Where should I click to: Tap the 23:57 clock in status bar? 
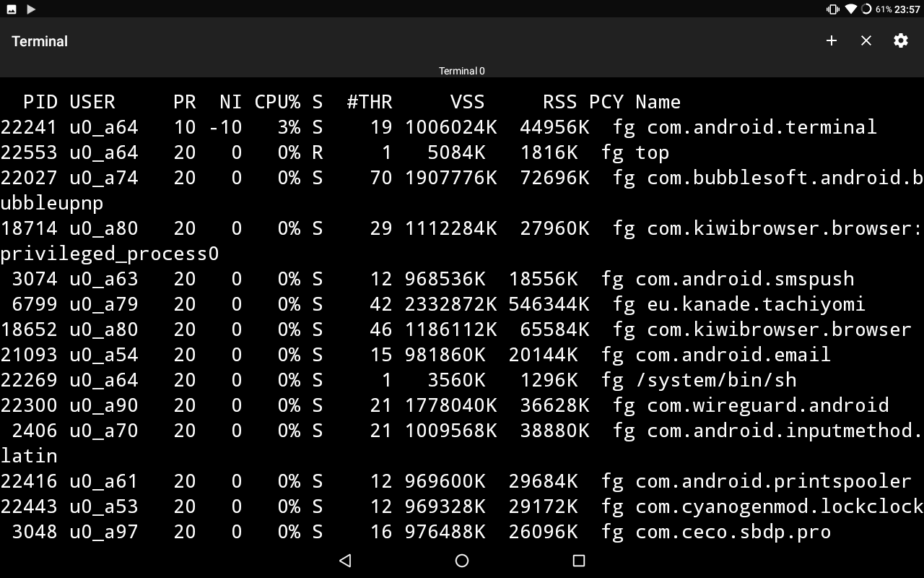point(907,9)
